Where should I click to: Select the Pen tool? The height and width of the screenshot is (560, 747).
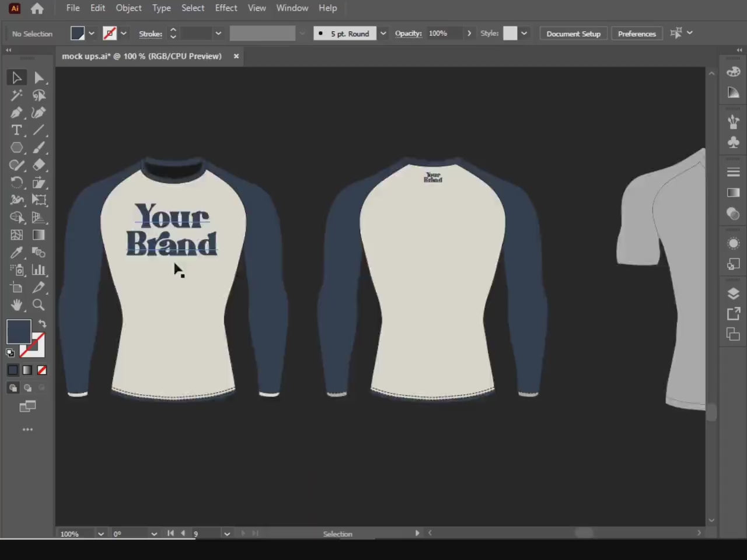coord(16,113)
